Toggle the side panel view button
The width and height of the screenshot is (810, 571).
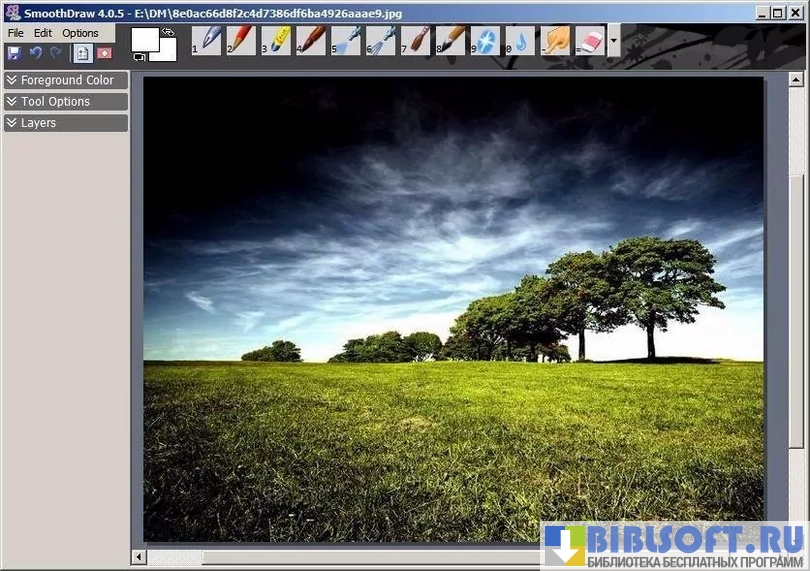click(83, 53)
